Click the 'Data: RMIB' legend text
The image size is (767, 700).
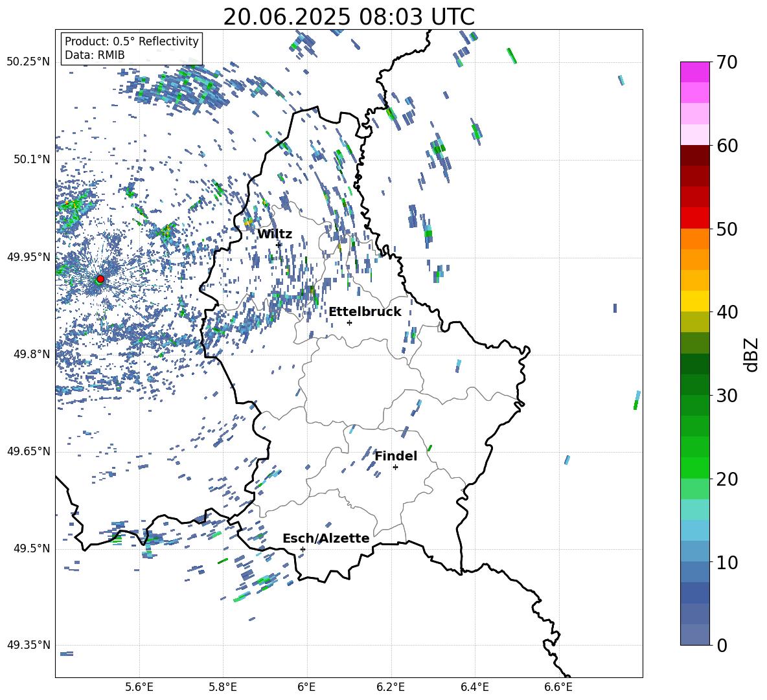tap(95, 55)
